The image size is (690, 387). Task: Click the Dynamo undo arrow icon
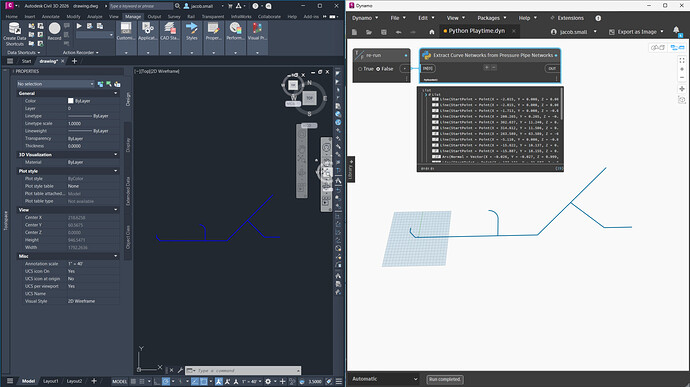398,32
